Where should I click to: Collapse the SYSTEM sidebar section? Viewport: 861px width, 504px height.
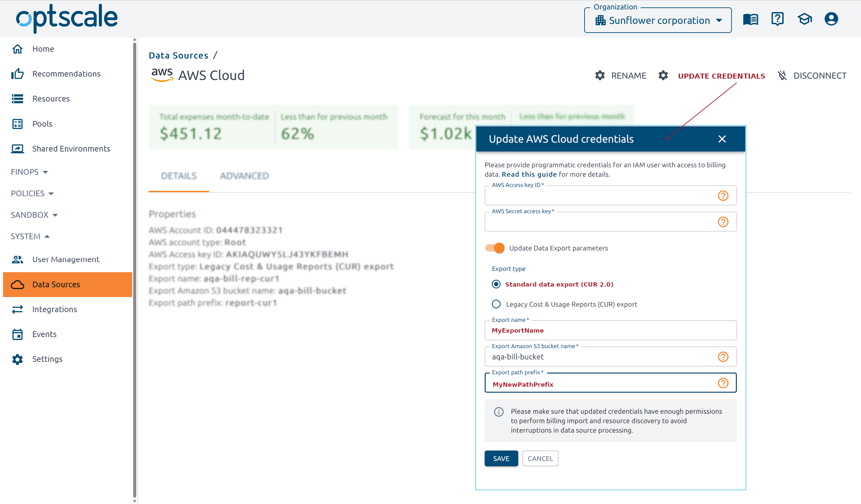(30, 237)
